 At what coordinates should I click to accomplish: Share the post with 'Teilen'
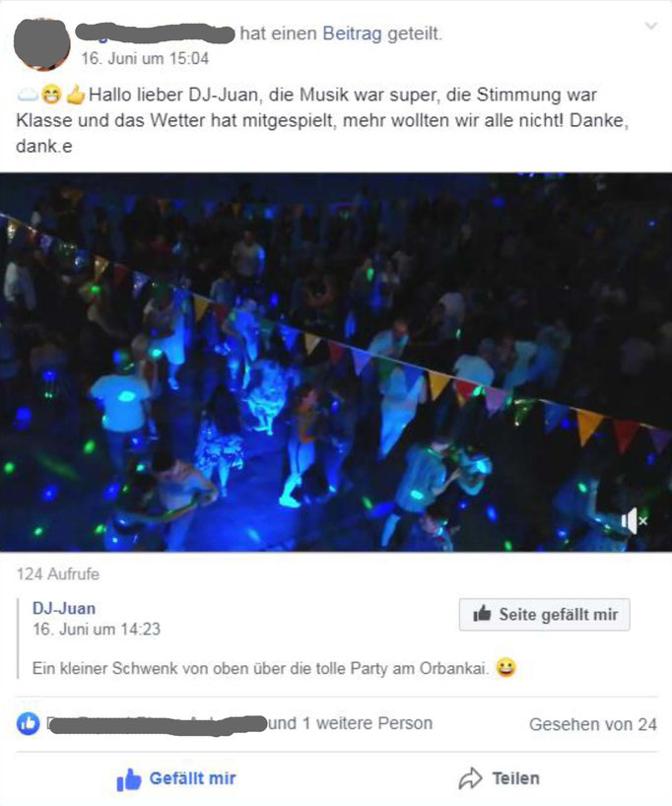[500, 778]
